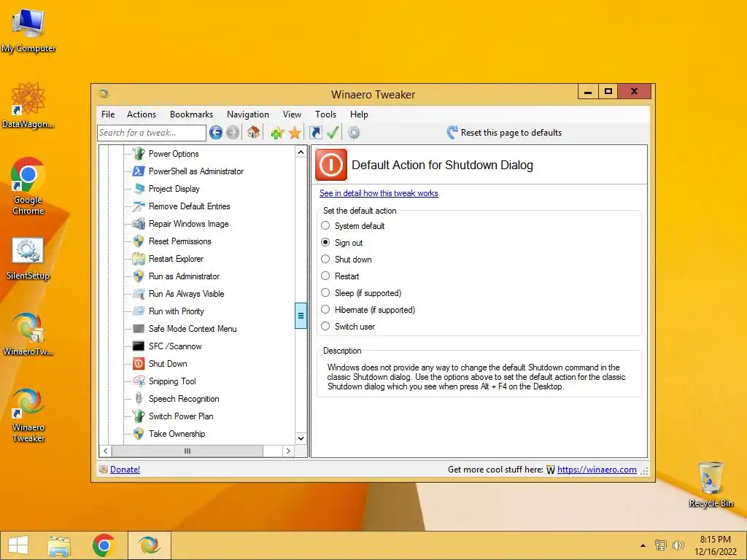Click the horizontal scrollbar thumb in tree
This screenshot has width=747, height=560.
pos(187,451)
